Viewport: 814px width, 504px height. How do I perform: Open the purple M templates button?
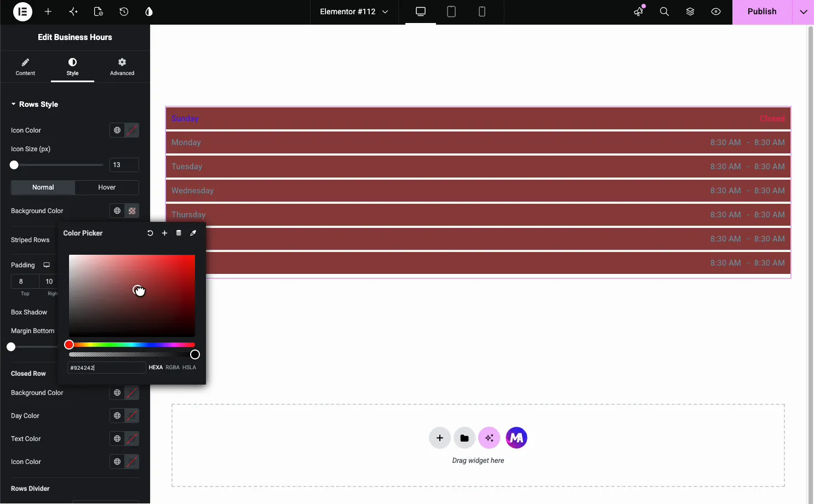[x=517, y=438]
